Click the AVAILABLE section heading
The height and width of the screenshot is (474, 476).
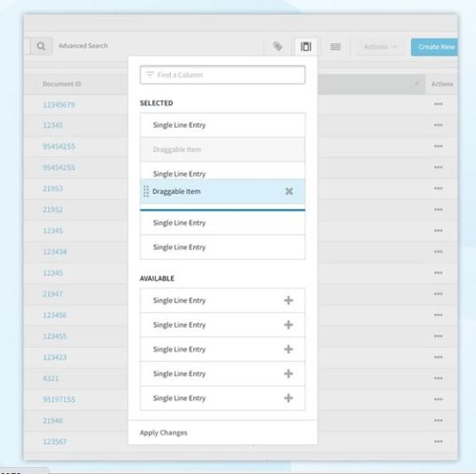[x=157, y=278]
